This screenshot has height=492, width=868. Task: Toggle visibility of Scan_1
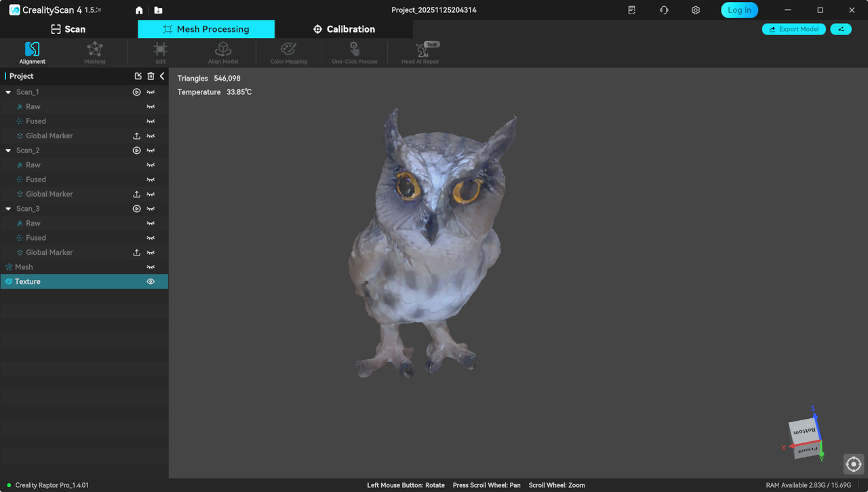(x=151, y=92)
